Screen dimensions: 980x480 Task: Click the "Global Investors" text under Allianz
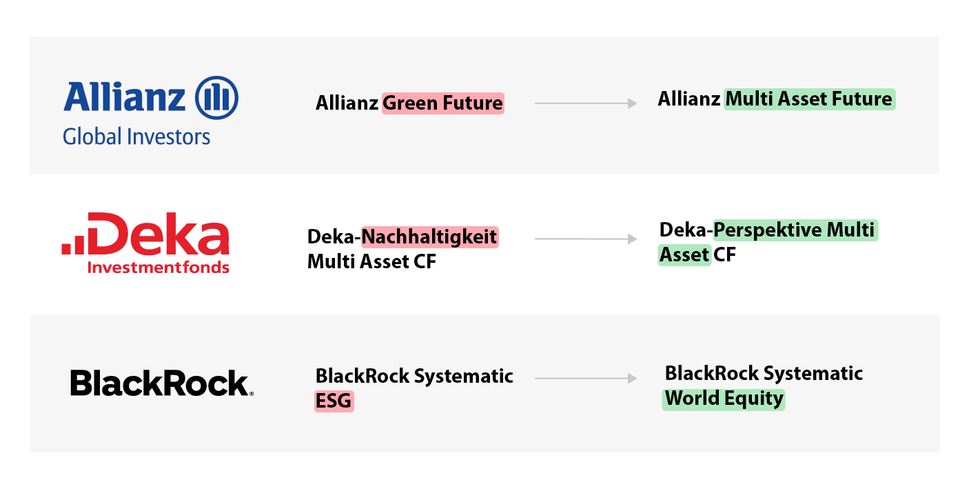(136, 137)
